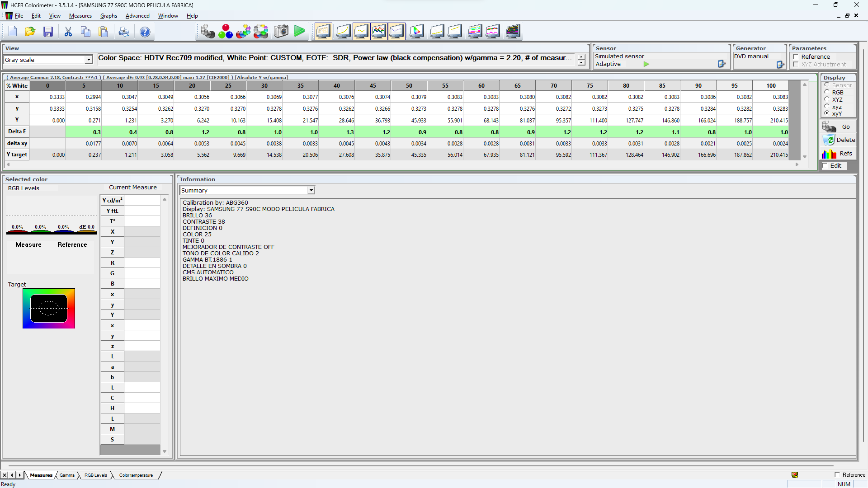Toggle the Edit checkbox
The height and width of the screenshot is (488, 868).
[825, 166]
